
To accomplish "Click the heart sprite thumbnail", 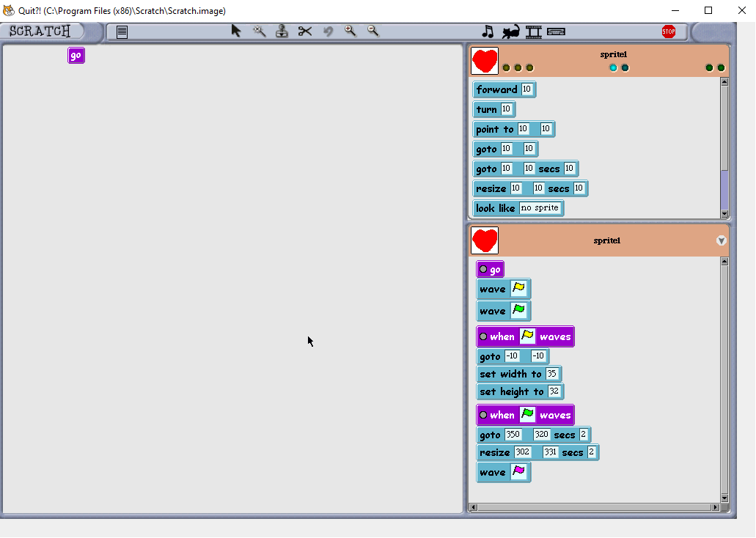I will tap(484, 60).
